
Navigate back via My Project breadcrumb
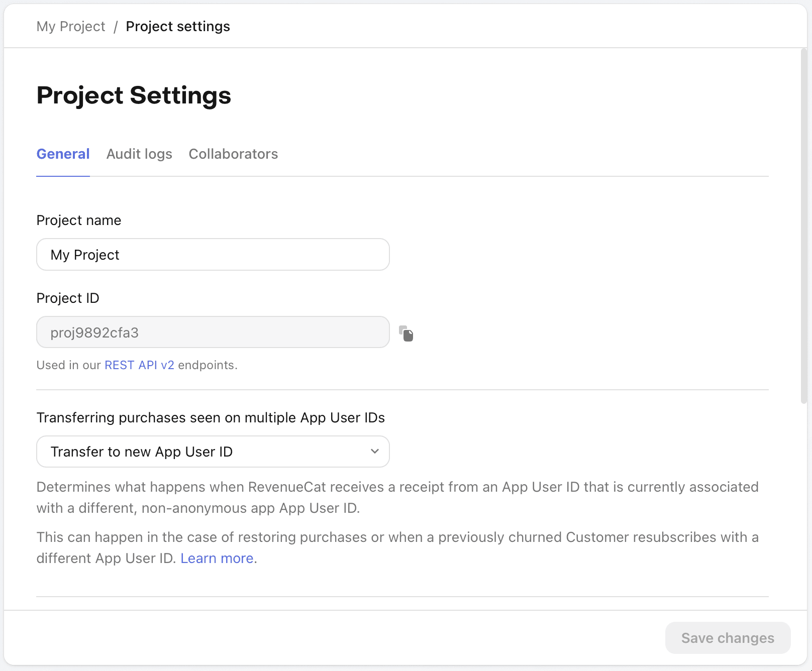(x=70, y=26)
